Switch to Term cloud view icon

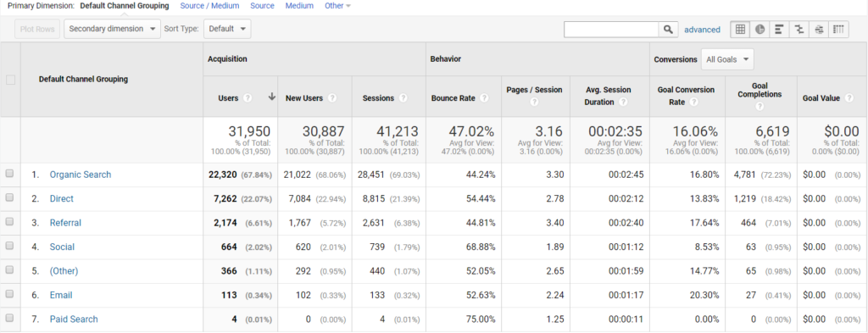819,30
